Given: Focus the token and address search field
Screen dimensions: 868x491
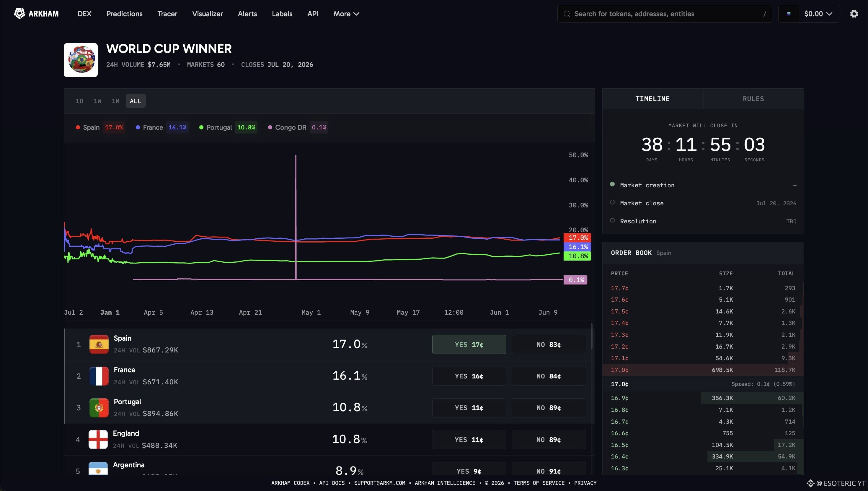Looking at the screenshot, I should click(665, 14).
